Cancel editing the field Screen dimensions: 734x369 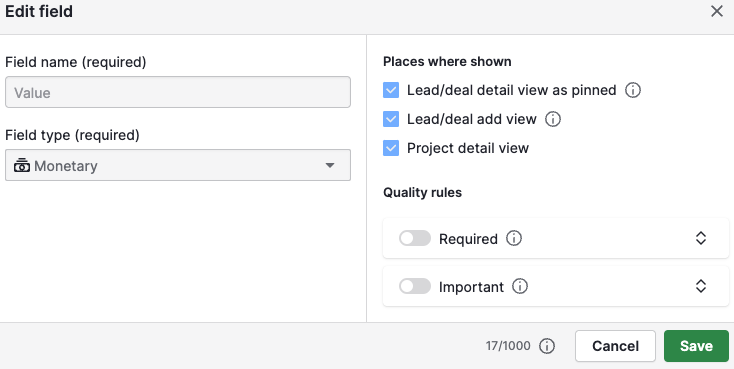[615, 346]
